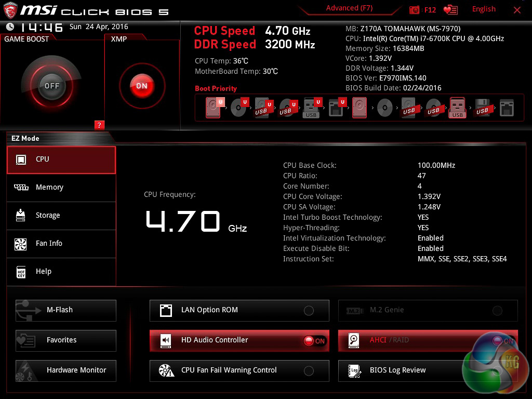Select UEFI network boot icon
Viewport: 532px width, 399px height.
(x=337, y=108)
